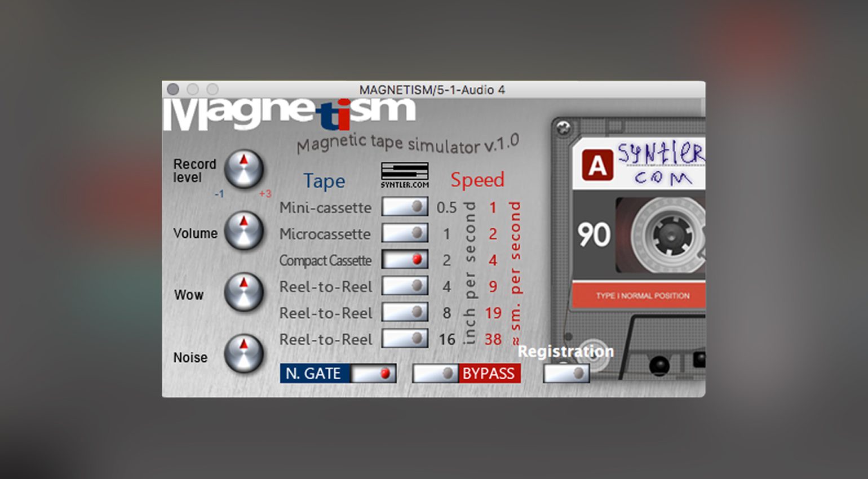868x479 pixels.
Task: Click the Mini-cassette label
Action: tap(325, 207)
